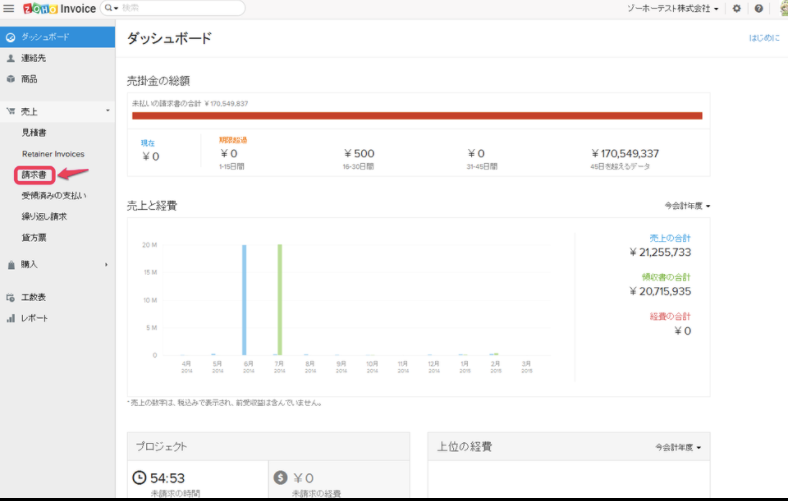Focus the search input field
The width and height of the screenshot is (788, 501).
(x=181, y=8)
